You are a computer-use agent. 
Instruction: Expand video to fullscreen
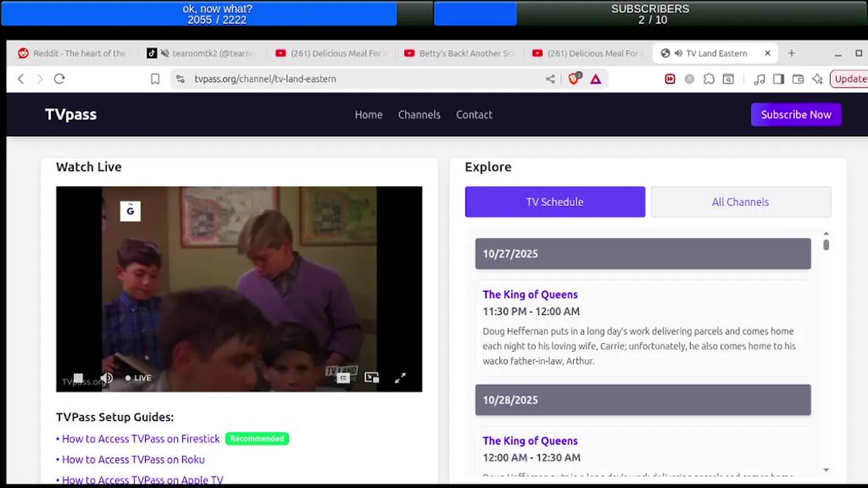(x=400, y=378)
